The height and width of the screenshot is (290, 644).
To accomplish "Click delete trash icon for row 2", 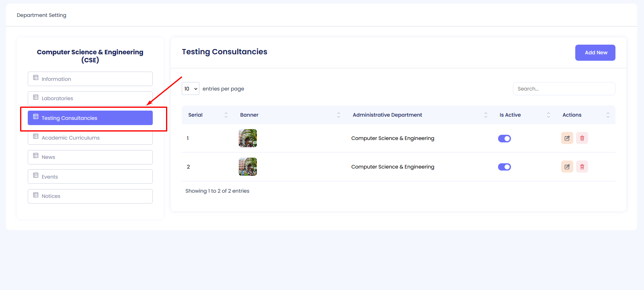I will pos(582,167).
